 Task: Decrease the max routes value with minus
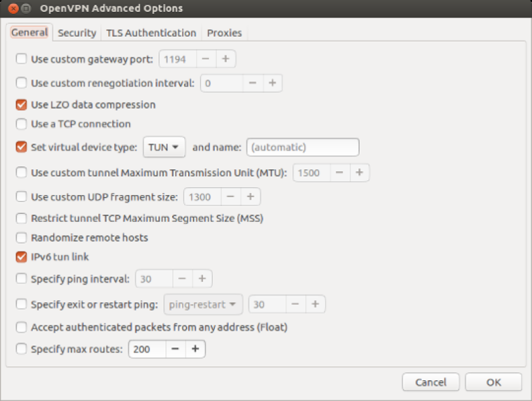pos(176,349)
